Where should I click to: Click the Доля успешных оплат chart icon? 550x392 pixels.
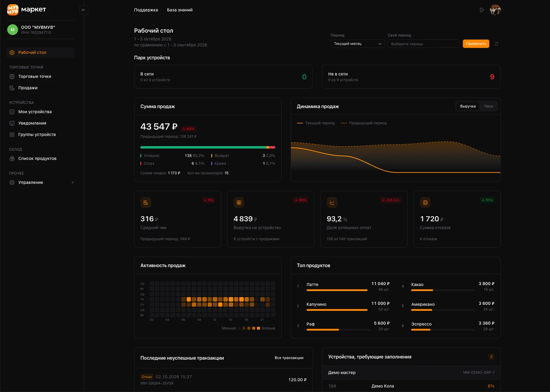[332, 203]
